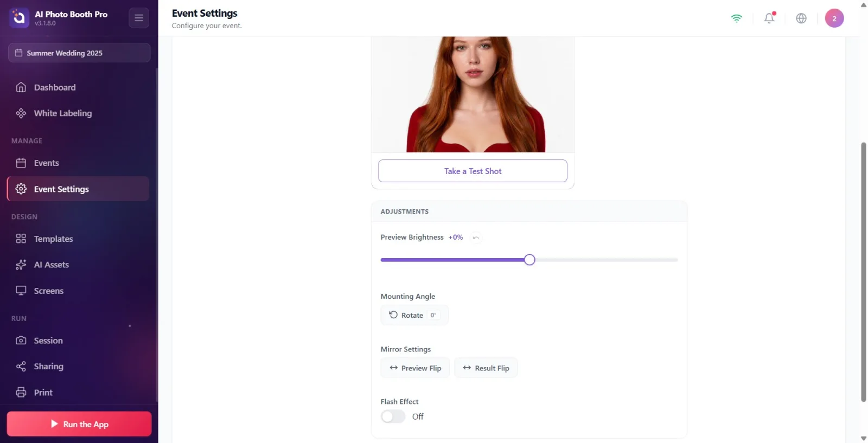This screenshot has width=868, height=443.
Task: Click the Rotate counterclockwise arrow icon
Action: point(393,314)
